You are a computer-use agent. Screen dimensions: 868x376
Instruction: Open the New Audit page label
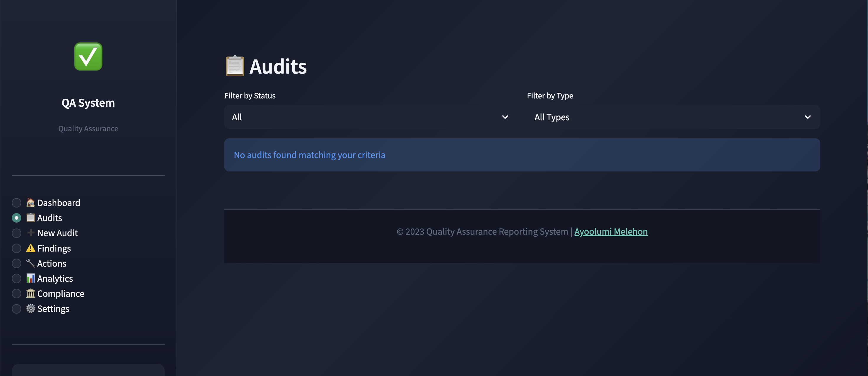[x=58, y=233]
